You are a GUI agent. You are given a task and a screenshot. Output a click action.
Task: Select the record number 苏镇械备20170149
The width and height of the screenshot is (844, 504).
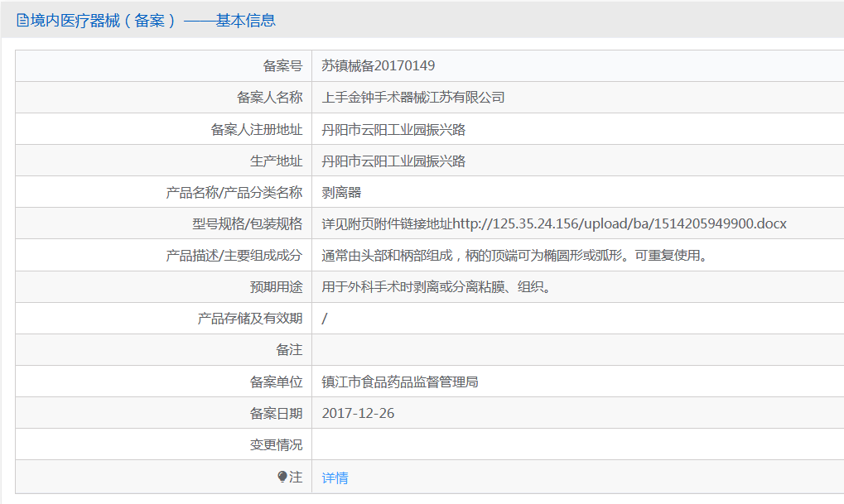coord(379,65)
